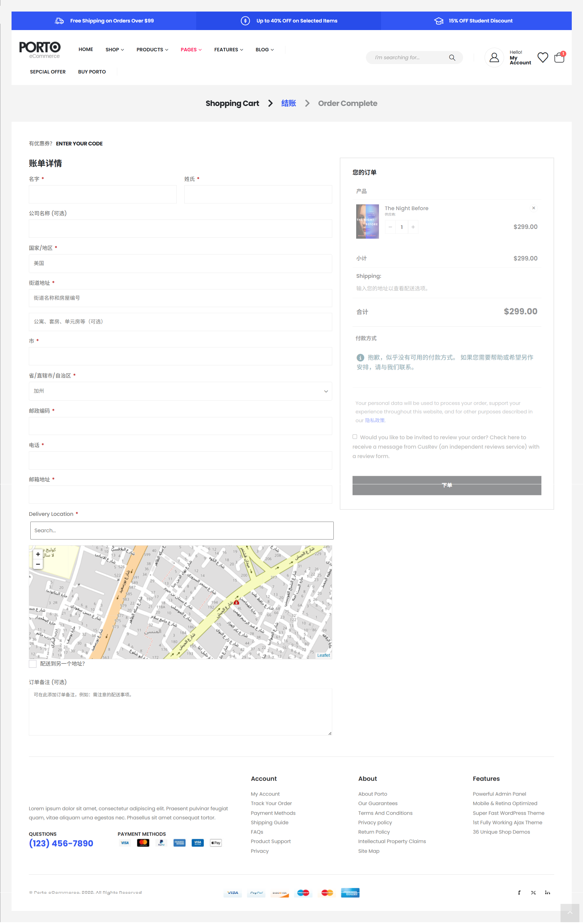The image size is (583, 924).
Task: Open the PRODUCTS menu dropdown
Action: pyautogui.click(x=152, y=49)
